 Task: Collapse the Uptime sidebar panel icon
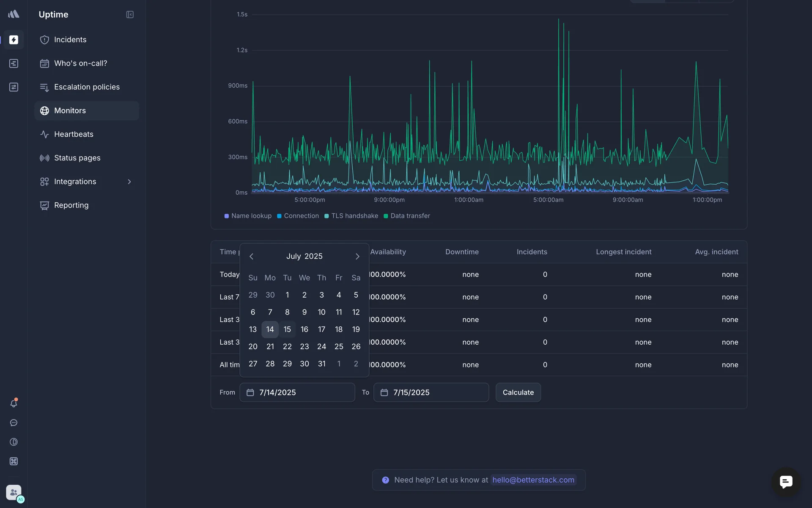coord(130,14)
